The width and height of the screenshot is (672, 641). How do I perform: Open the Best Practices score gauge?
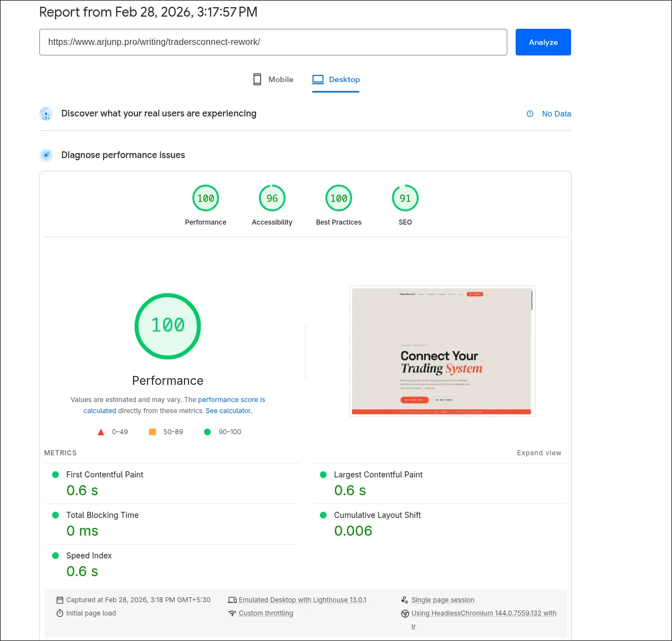pos(339,199)
